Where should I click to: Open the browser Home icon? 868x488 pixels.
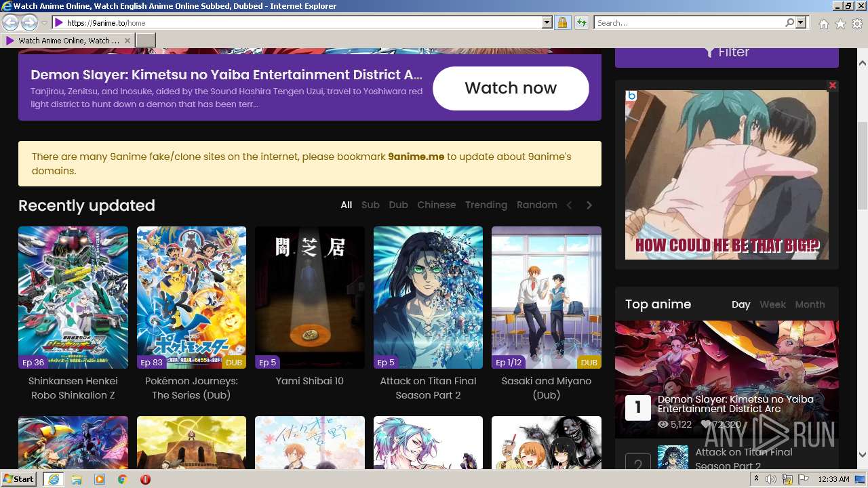(823, 24)
